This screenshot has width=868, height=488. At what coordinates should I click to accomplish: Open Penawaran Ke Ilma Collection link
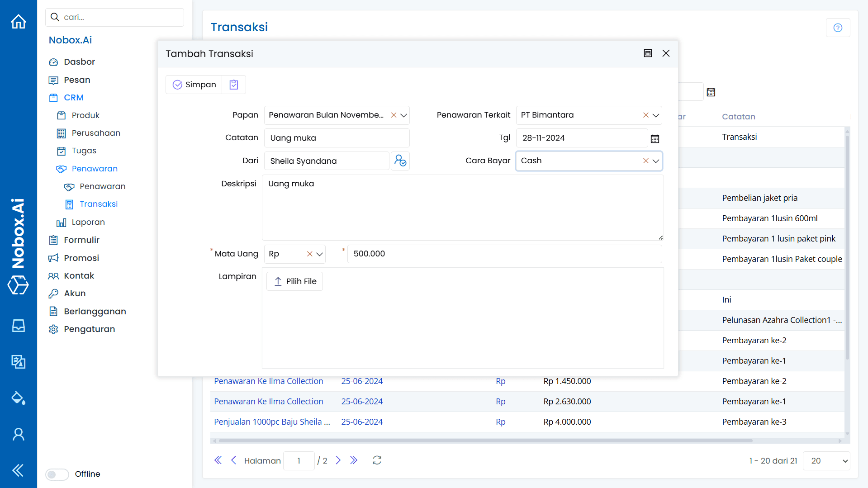(269, 381)
